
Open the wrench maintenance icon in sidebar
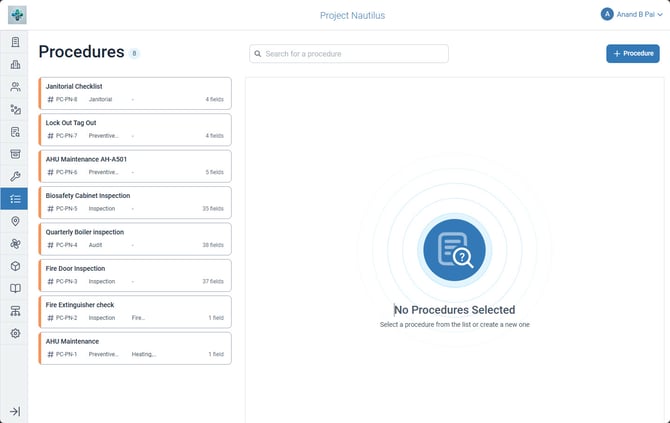click(15, 176)
